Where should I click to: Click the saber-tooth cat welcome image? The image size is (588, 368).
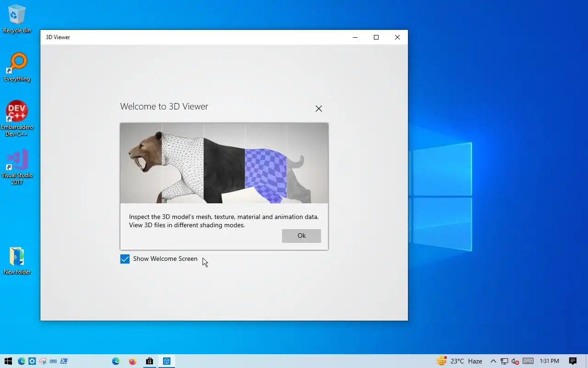coord(224,163)
